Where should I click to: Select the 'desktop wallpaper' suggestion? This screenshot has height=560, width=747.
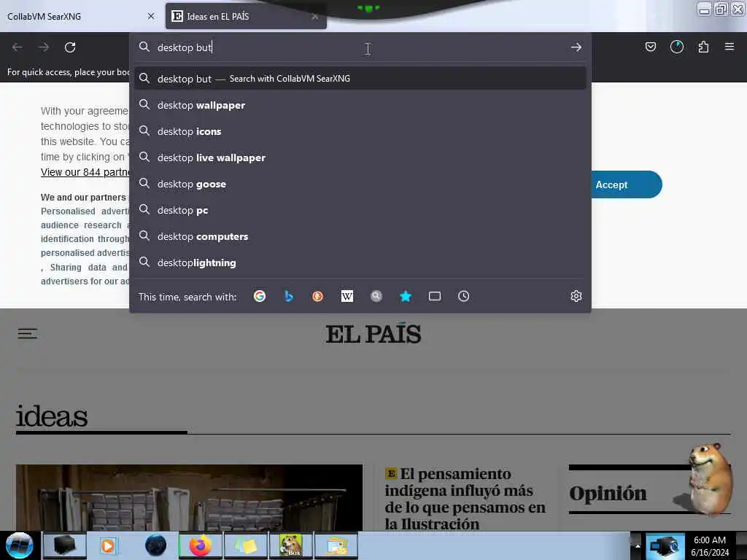(x=360, y=105)
